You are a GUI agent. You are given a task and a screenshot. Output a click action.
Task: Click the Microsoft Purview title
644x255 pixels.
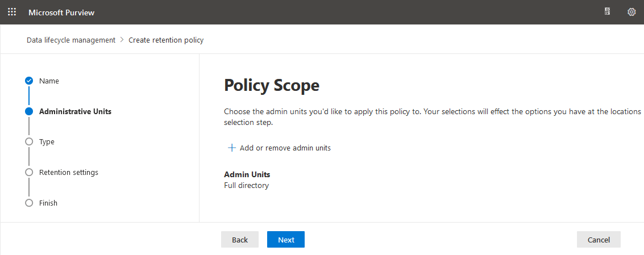(61, 12)
